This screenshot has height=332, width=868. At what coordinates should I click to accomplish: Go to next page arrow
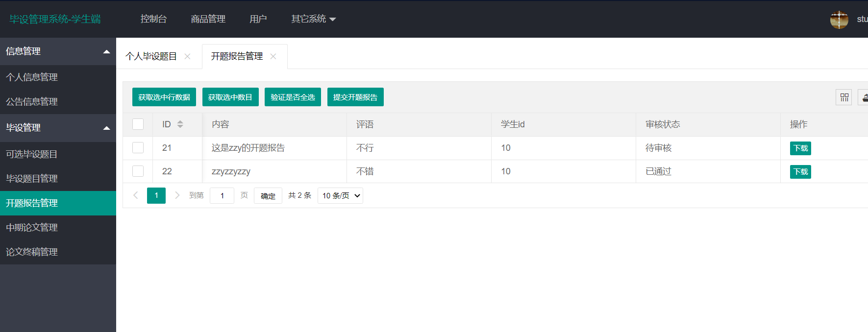click(x=177, y=195)
